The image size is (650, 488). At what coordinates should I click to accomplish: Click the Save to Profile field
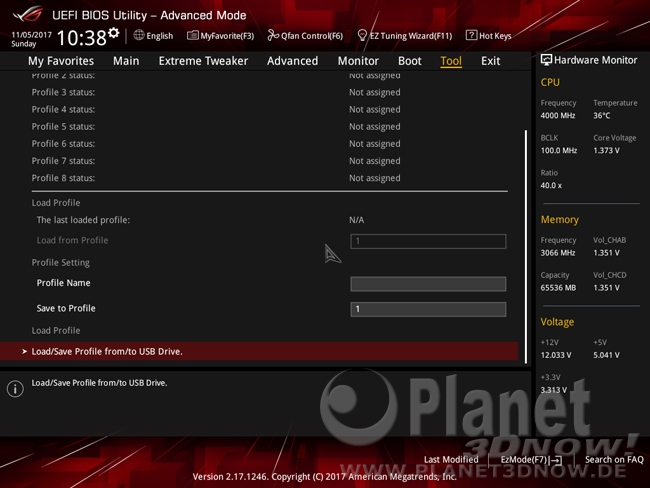[x=428, y=309]
